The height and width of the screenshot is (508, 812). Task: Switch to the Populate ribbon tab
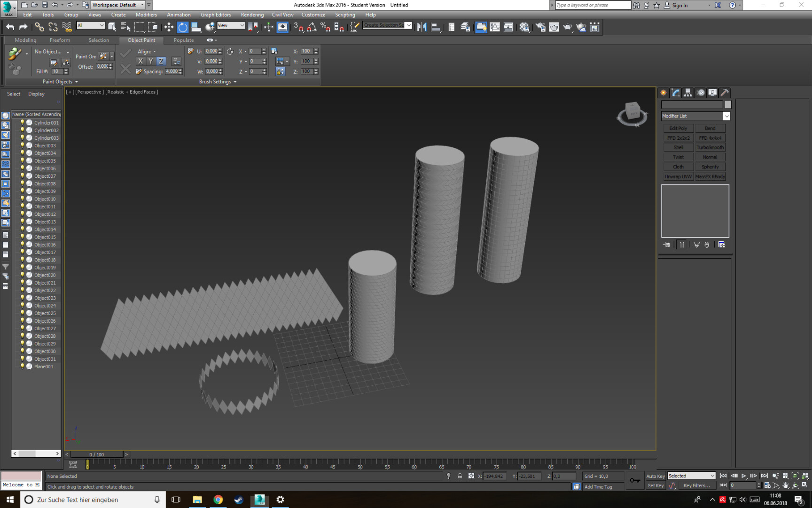(x=184, y=40)
